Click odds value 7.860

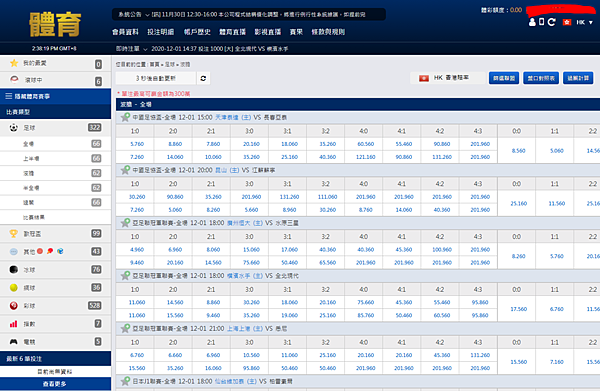[213, 144]
